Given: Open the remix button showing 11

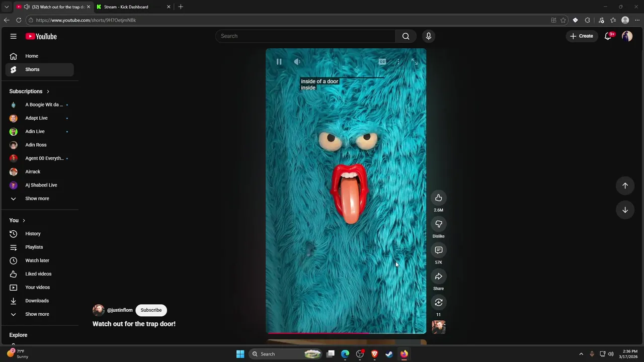Looking at the screenshot, I should (x=439, y=302).
